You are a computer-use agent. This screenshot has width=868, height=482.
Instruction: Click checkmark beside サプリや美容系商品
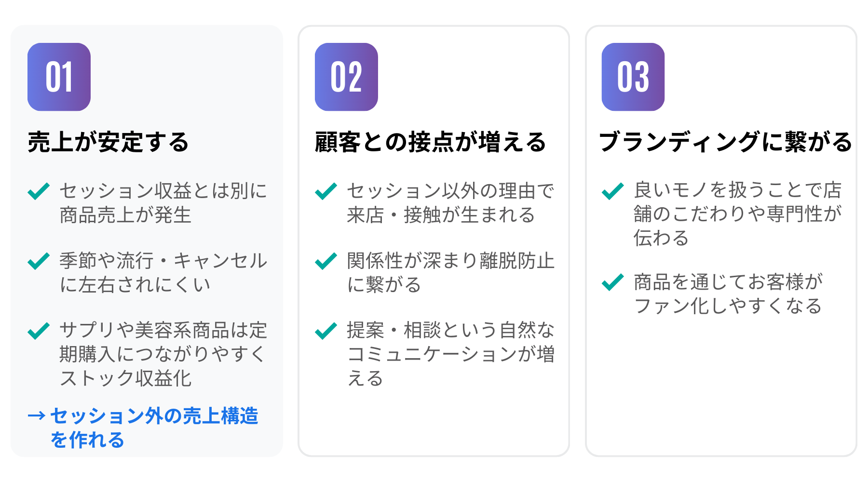click(39, 331)
